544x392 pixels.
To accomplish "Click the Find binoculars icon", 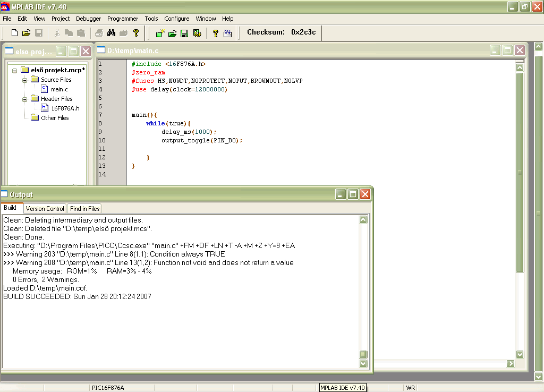I will coord(112,33).
